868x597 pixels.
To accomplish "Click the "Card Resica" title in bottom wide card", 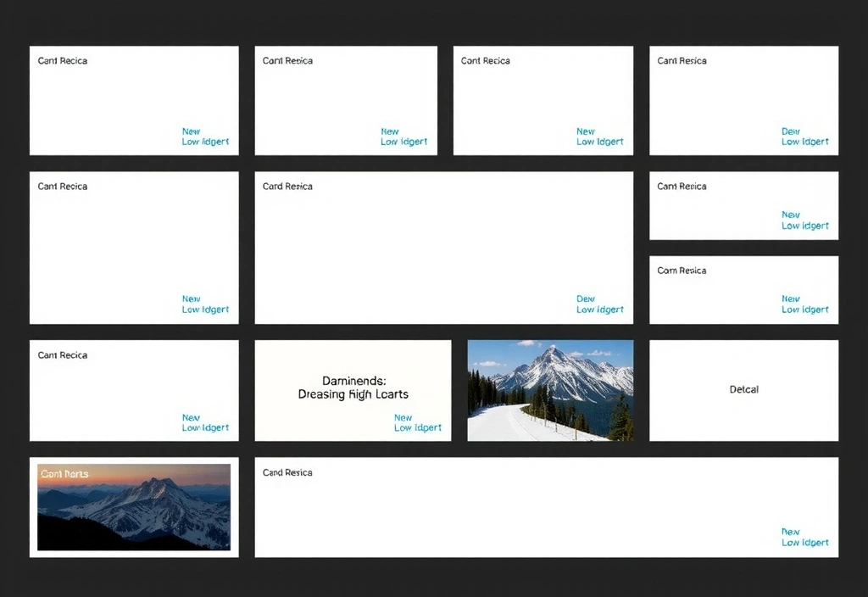I will pyautogui.click(x=287, y=472).
